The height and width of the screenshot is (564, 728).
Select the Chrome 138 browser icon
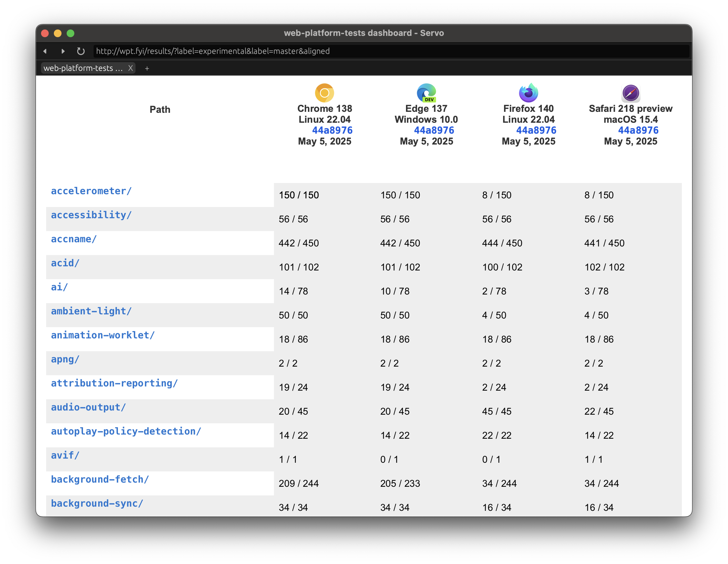(x=324, y=93)
